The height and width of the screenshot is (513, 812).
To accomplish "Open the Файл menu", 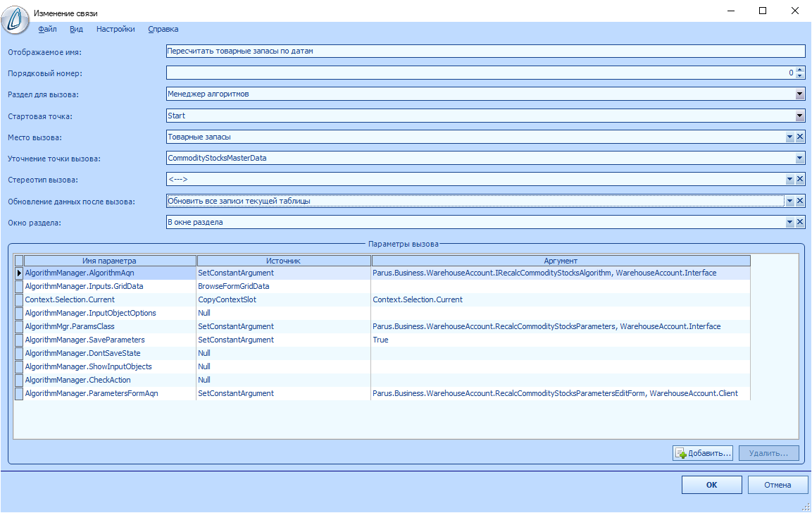I will coord(48,29).
